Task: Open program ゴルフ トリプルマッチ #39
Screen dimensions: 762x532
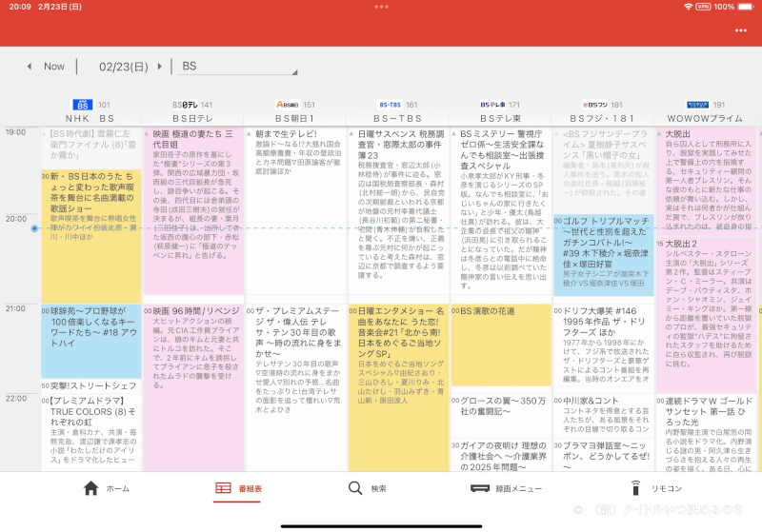Action: (604, 255)
